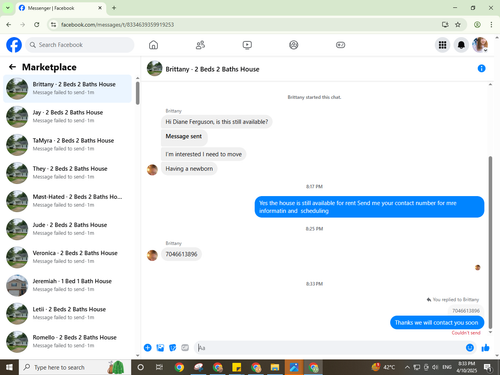The width and height of the screenshot is (500, 375).
Task: Open the Watch video icon
Action: [x=247, y=45]
